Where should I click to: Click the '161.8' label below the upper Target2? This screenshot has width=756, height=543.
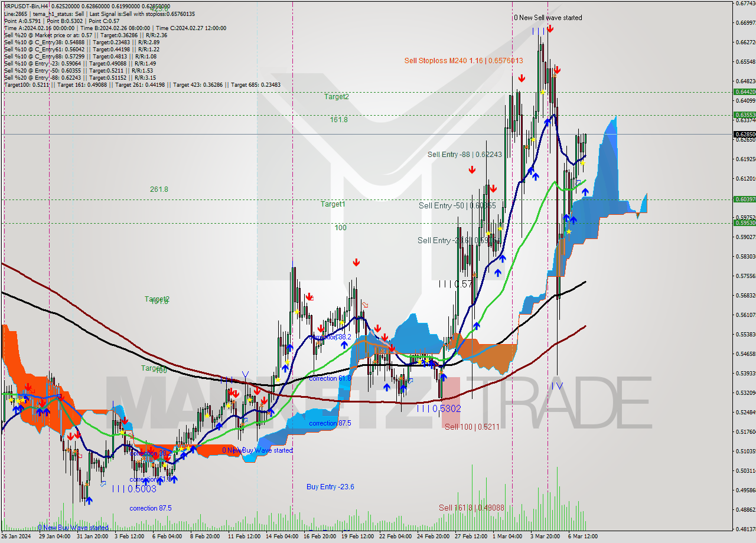pos(338,119)
